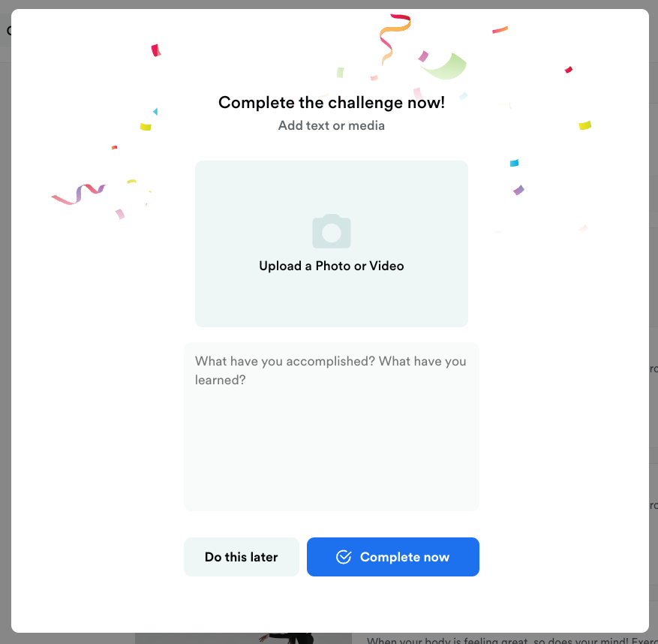The width and height of the screenshot is (658, 644).
Task: Click the empty space below the upload label
Action: click(x=332, y=300)
